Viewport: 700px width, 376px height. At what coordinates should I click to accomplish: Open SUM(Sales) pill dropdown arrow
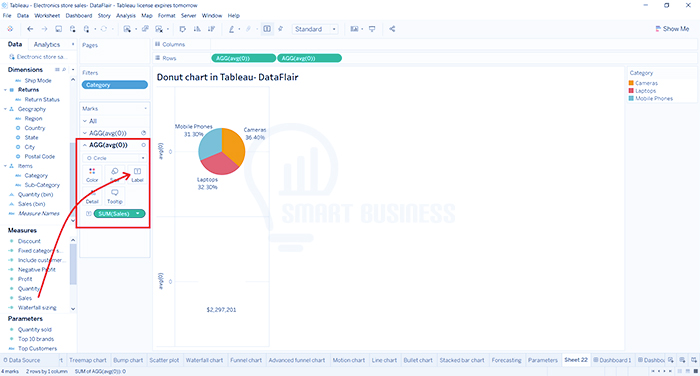coord(138,213)
